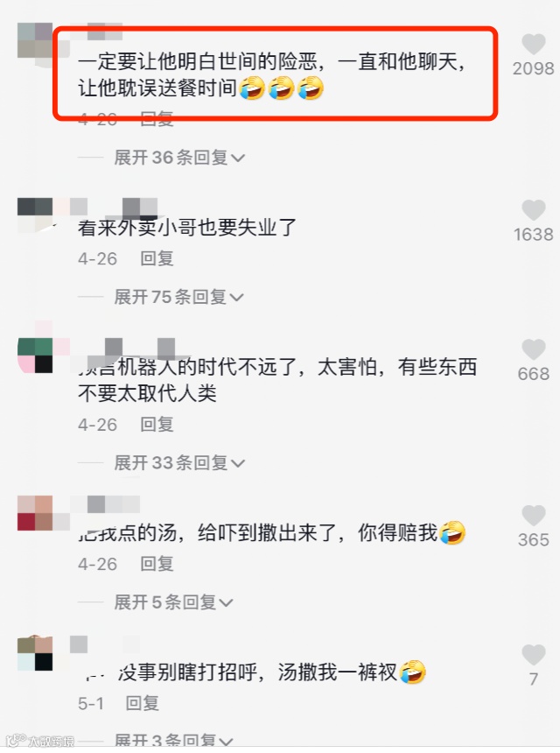560x753 pixels.
Task: Like the comment about 外卖小哥 losing jobs
Action: pyautogui.click(x=533, y=210)
